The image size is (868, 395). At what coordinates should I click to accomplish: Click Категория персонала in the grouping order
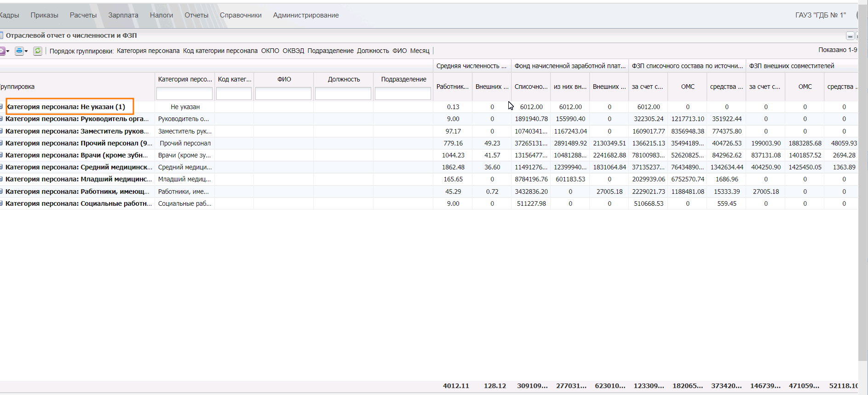(148, 51)
